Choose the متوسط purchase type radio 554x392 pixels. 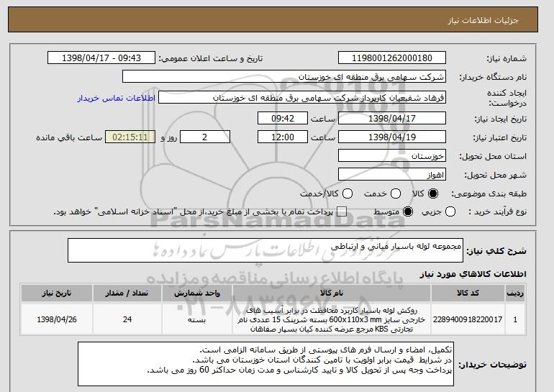click(x=408, y=212)
